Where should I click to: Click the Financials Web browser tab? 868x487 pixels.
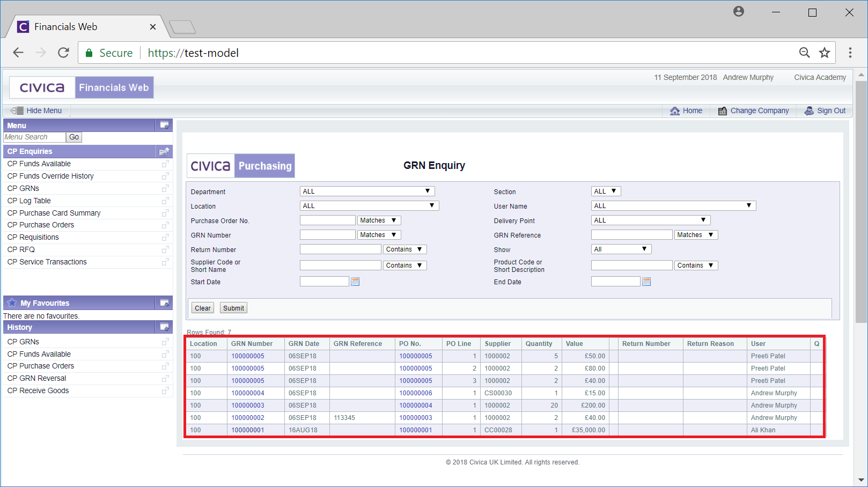(x=86, y=27)
